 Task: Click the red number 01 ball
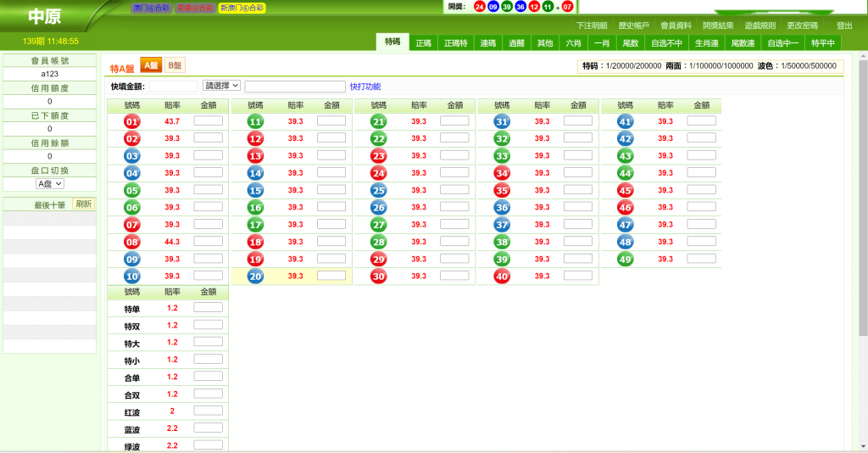131,121
